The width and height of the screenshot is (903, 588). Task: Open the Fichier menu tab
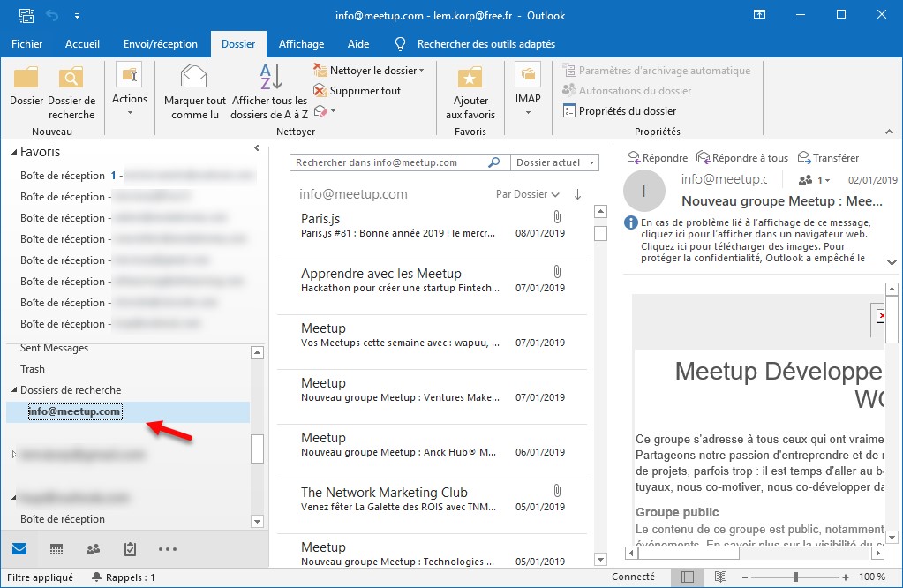coord(27,44)
